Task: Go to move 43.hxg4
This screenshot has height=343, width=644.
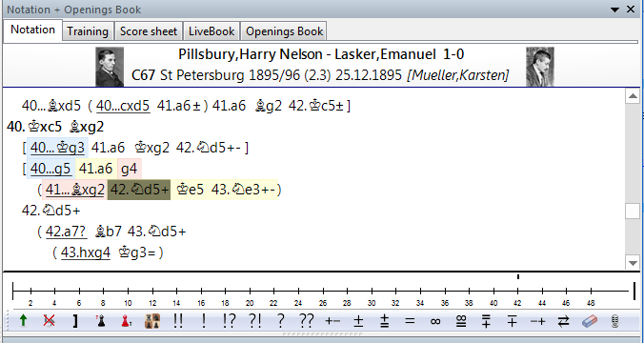Action: 86,252
